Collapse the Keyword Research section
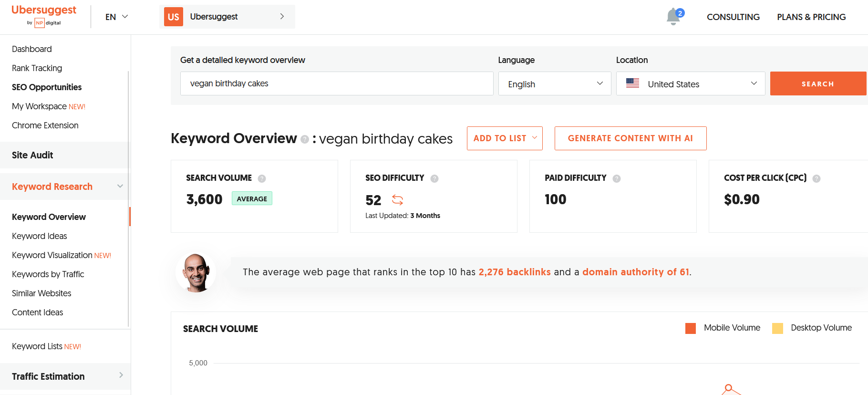Screen dimensions: 868x395 [x=120, y=186]
